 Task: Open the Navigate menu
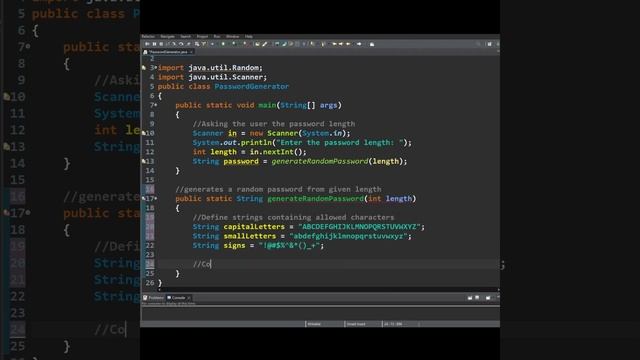tap(167, 36)
